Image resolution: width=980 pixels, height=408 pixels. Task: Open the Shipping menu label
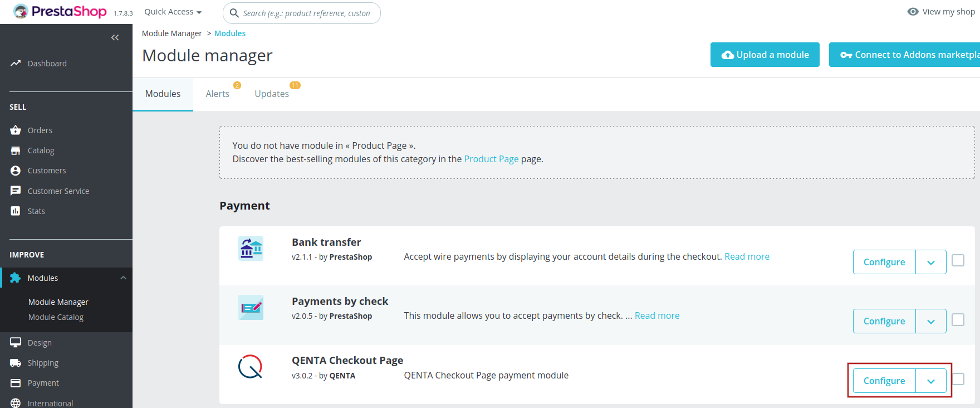(43, 363)
